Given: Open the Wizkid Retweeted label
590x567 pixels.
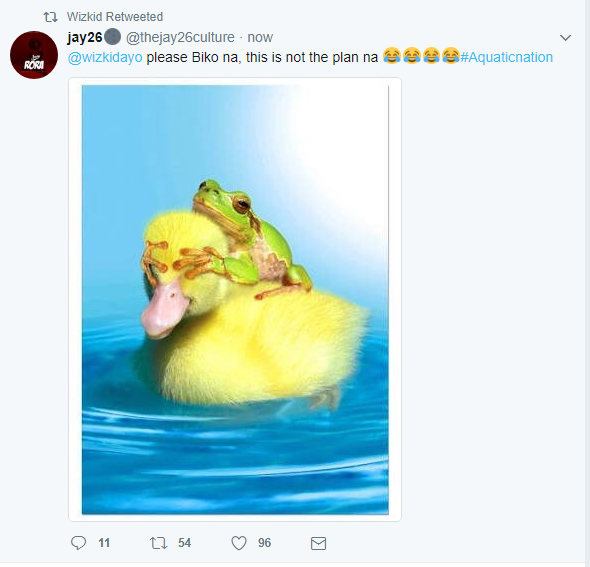Looking at the screenshot, I should (x=115, y=17).
